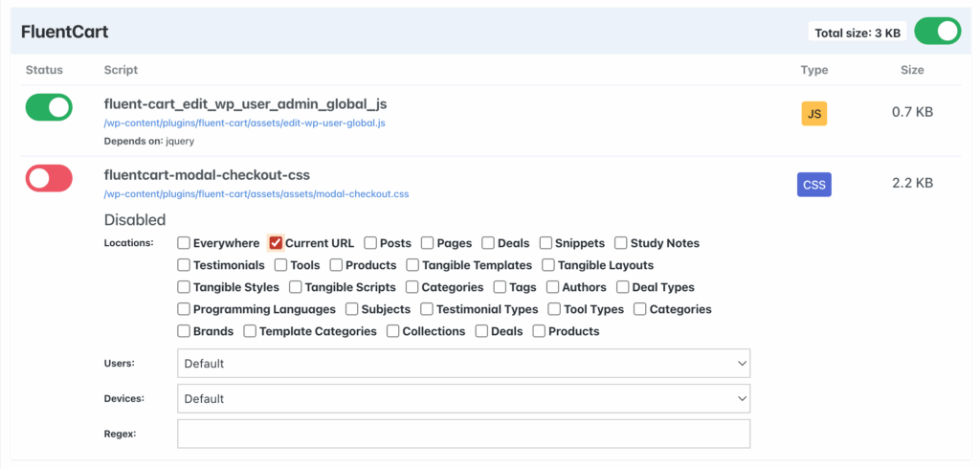Tick the Programming Languages checkbox
The image size is (980, 469).
pos(184,309)
